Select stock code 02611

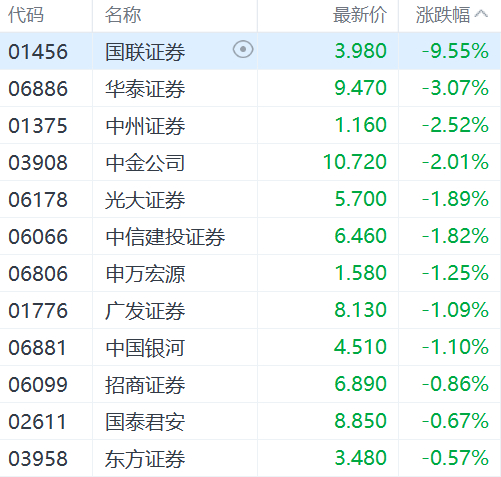coord(37,422)
